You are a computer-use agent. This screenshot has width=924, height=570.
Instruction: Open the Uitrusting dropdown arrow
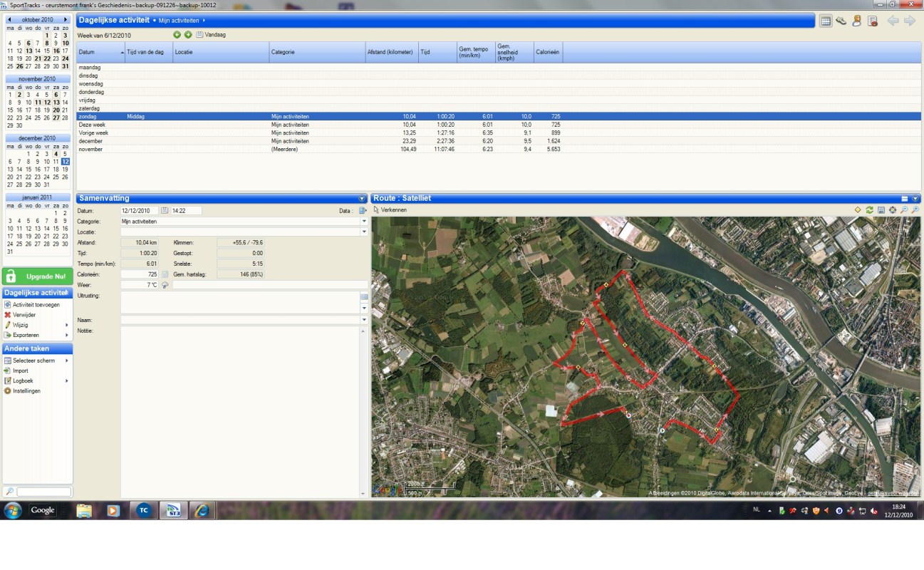pyautogui.click(x=364, y=309)
